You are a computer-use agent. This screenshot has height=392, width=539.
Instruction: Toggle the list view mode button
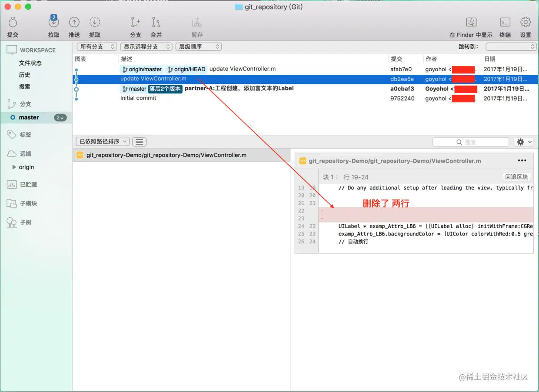click(x=139, y=142)
